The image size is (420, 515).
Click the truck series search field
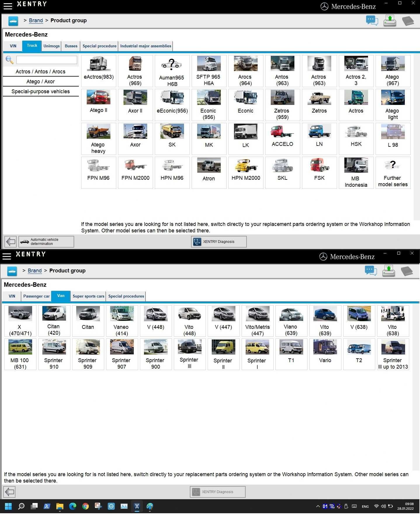coord(47,60)
